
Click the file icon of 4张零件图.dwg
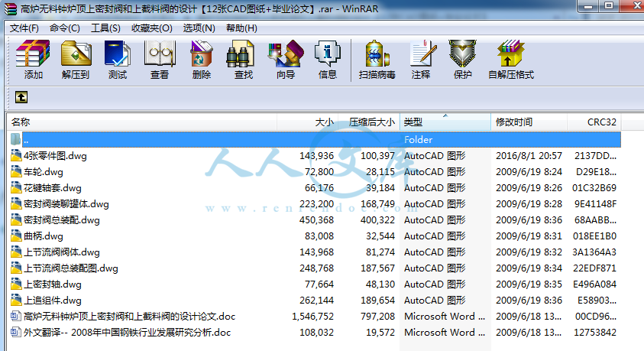coord(16,155)
